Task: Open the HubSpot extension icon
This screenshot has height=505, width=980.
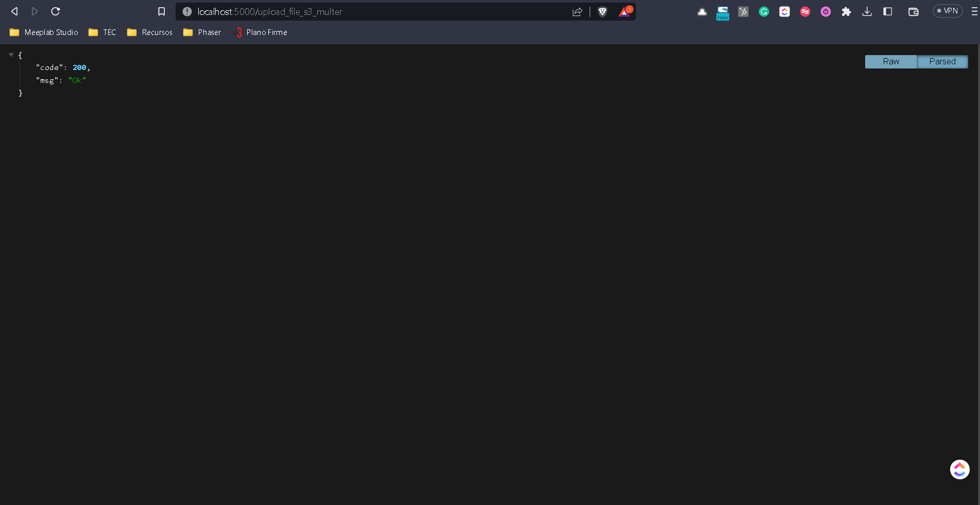Action: point(743,12)
